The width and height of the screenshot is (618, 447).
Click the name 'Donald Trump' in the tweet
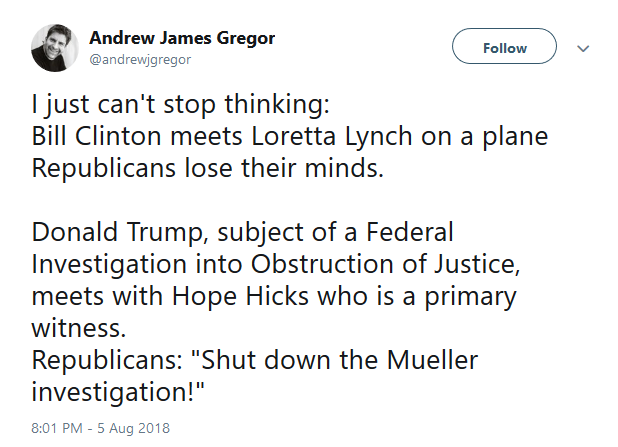coord(117,232)
